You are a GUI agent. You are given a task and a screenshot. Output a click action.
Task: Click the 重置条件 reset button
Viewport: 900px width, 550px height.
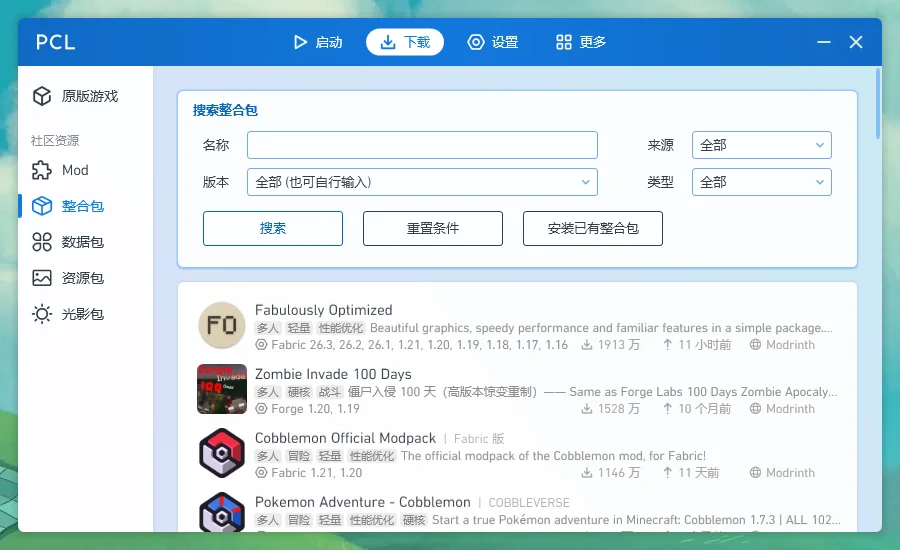pos(433,228)
